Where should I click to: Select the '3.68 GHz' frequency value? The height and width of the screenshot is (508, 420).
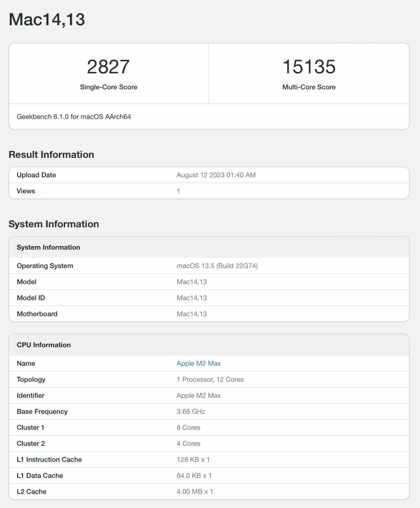tap(191, 411)
